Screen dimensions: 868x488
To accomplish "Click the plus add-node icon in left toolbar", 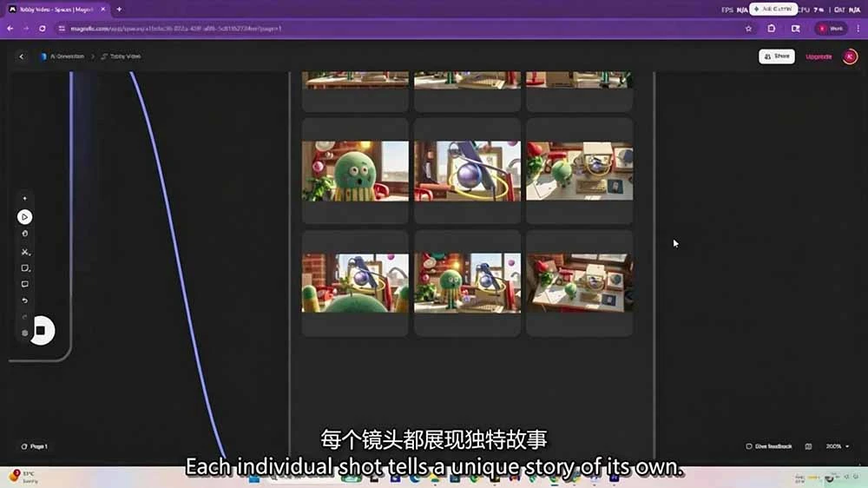I will coord(24,198).
